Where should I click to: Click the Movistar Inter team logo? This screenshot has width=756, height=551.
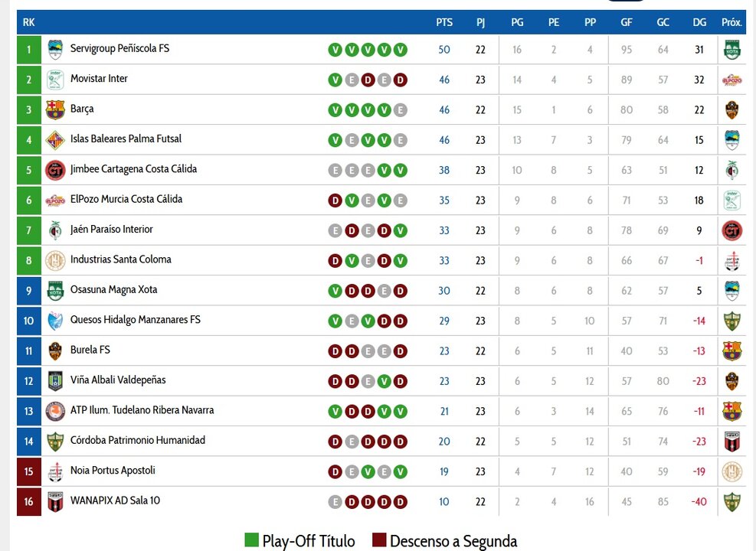click(x=55, y=80)
